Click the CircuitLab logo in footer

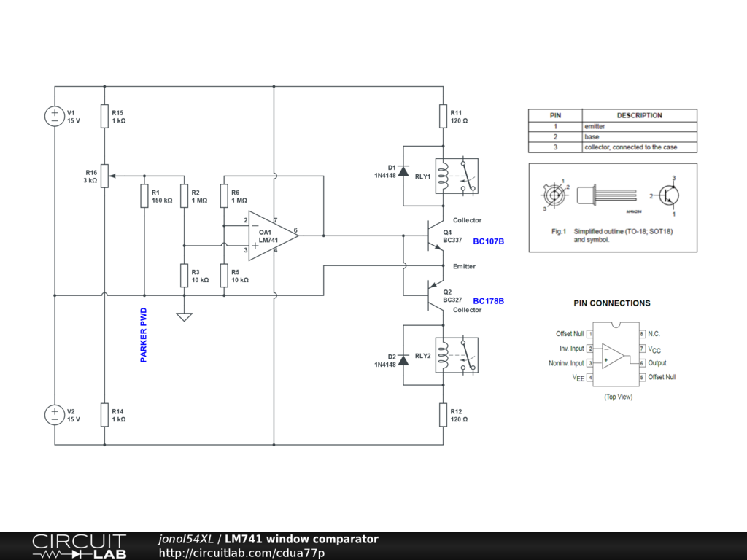(x=78, y=546)
